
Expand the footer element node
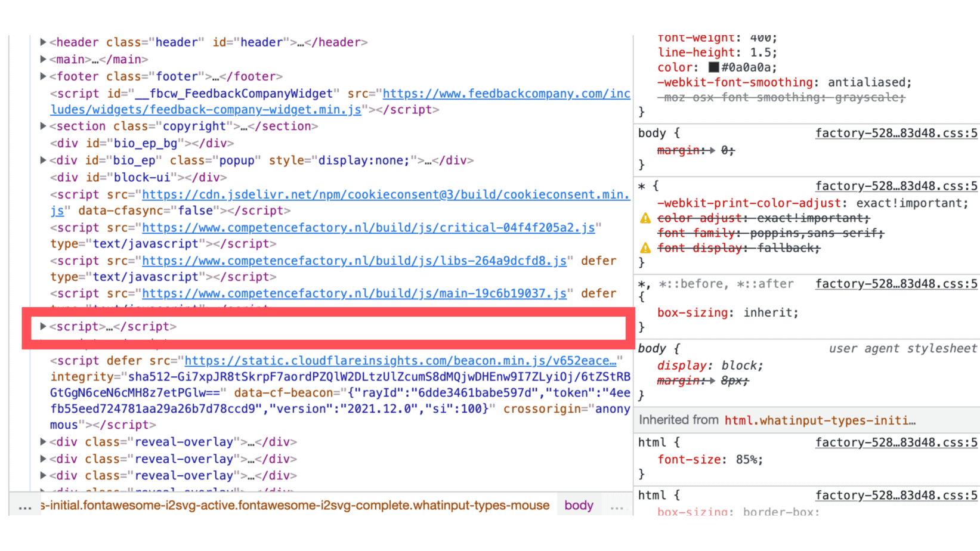43,76
